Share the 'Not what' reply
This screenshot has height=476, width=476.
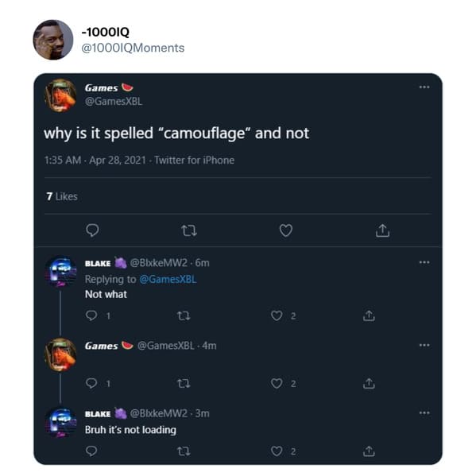[x=369, y=315]
